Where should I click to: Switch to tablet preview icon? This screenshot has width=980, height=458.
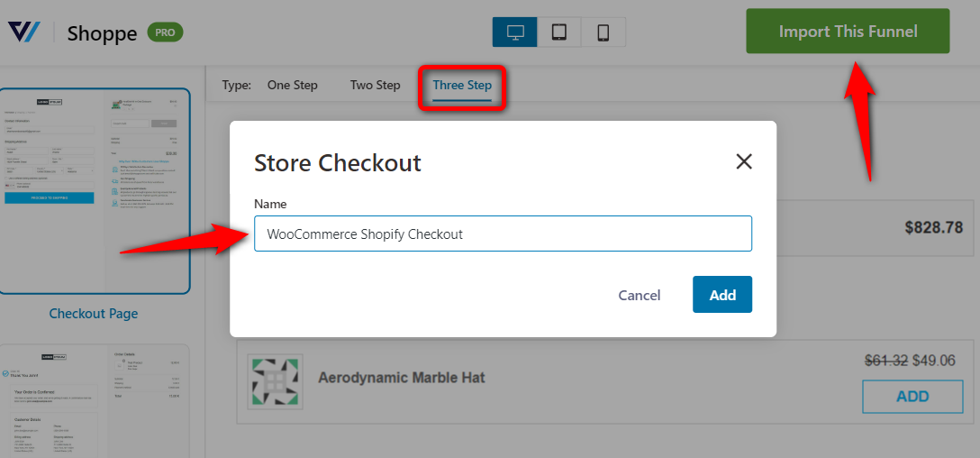coord(559,32)
